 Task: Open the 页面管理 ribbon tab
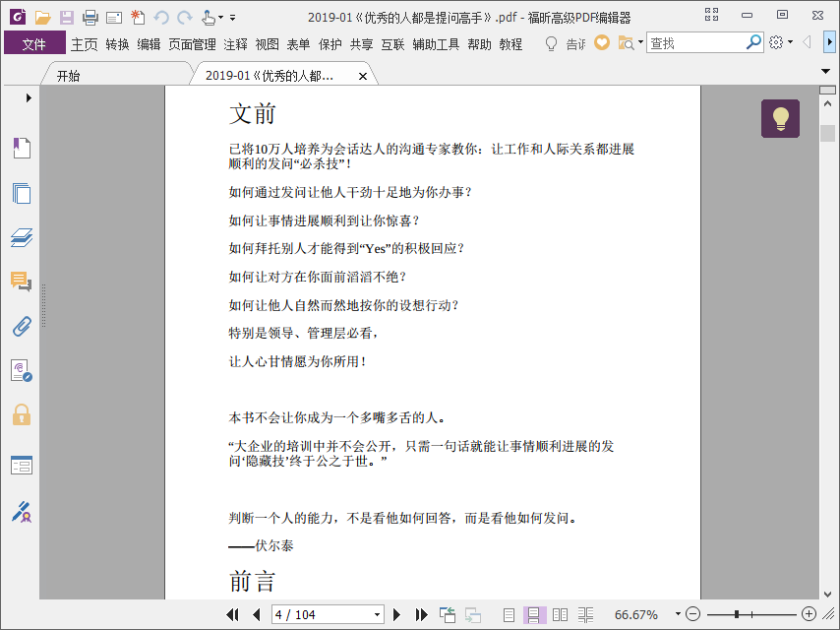(193, 44)
